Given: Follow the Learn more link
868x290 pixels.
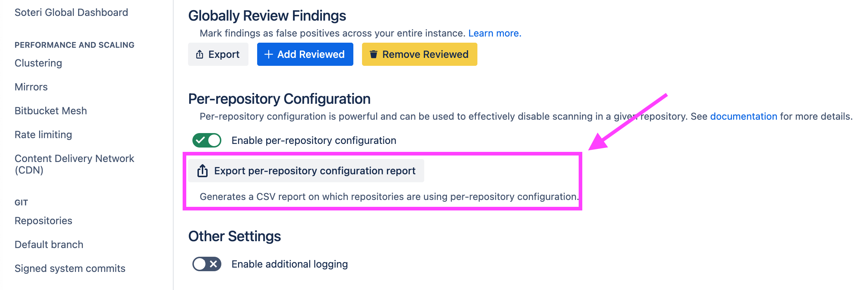Looking at the screenshot, I should (494, 33).
